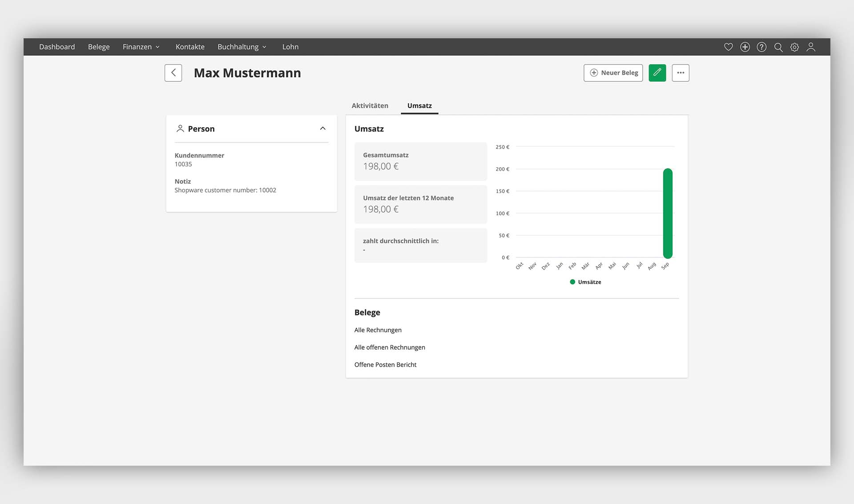Screen dimensions: 854x504
Task: Open favorites via the heart icon
Action: [x=728, y=47]
